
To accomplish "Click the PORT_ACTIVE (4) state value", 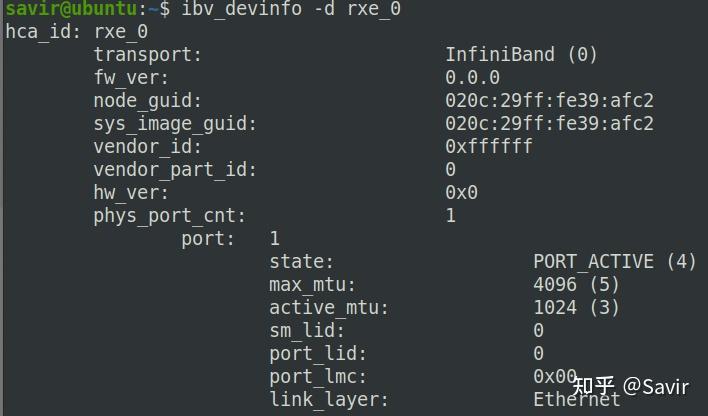I will [614, 262].
